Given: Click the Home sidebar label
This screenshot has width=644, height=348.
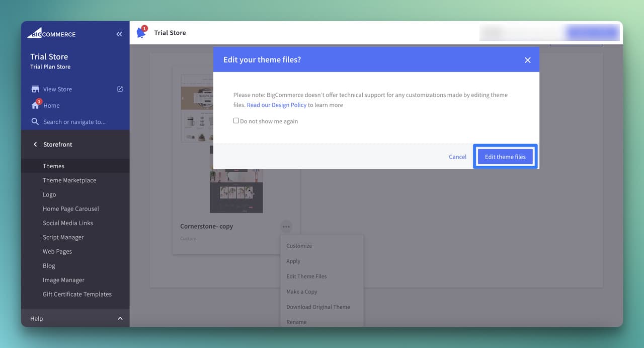Looking at the screenshot, I should pos(51,106).
